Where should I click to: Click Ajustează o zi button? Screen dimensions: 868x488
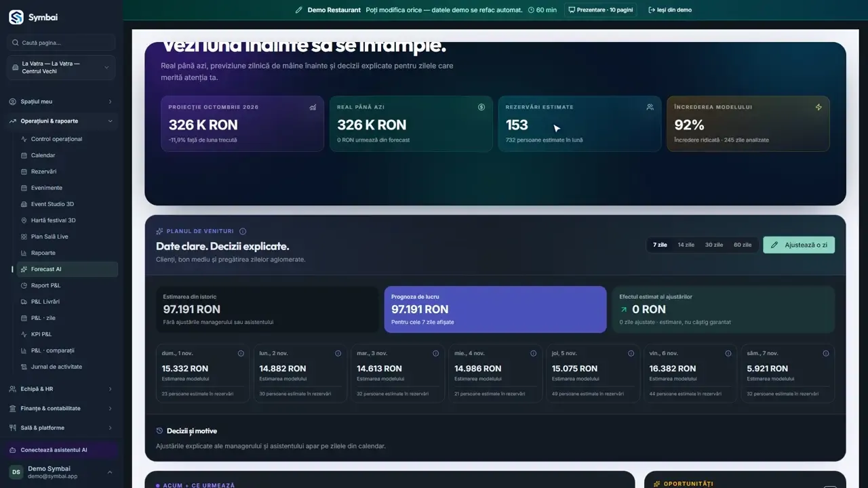point(799,245)
